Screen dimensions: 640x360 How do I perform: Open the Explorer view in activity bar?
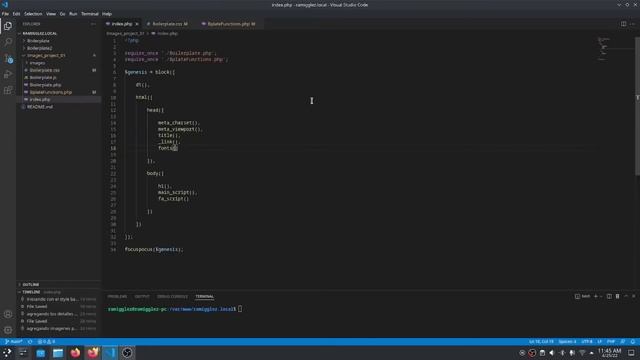8,26
